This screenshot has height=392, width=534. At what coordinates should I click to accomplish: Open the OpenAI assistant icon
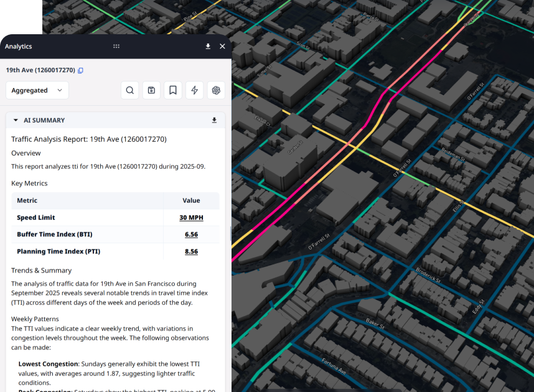[x=216, y=90]
